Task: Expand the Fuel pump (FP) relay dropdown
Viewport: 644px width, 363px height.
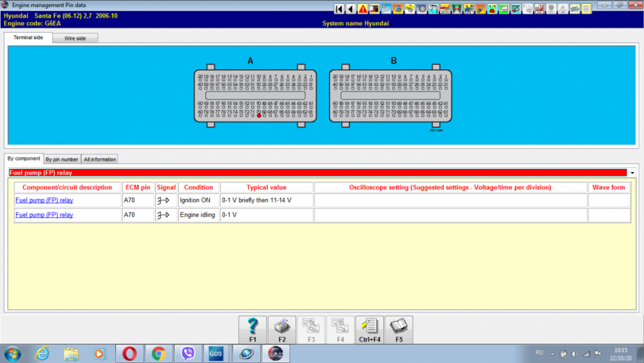Action: (632, 173)
